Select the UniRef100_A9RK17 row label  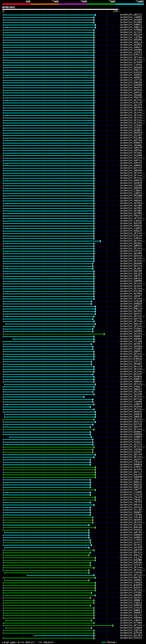point(131,47)
